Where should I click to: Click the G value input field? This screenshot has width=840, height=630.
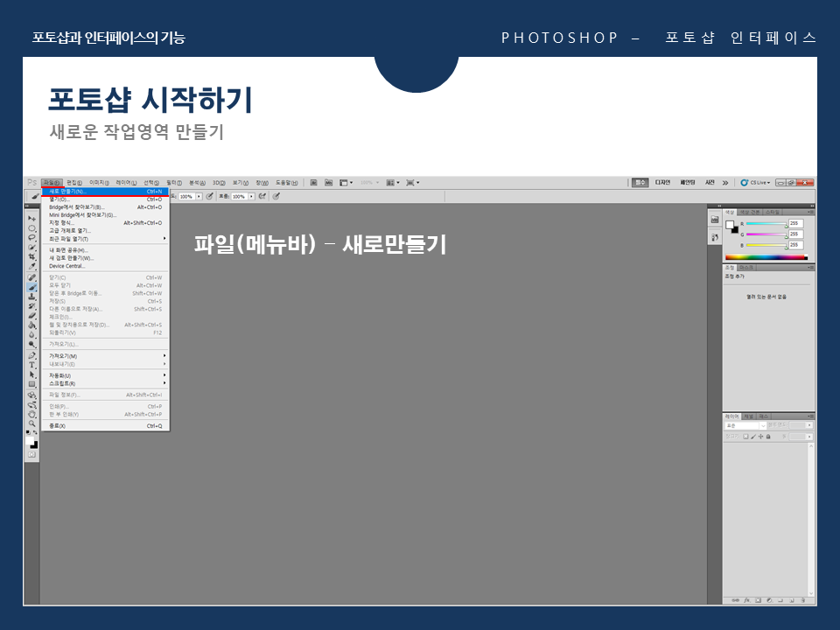795,234
